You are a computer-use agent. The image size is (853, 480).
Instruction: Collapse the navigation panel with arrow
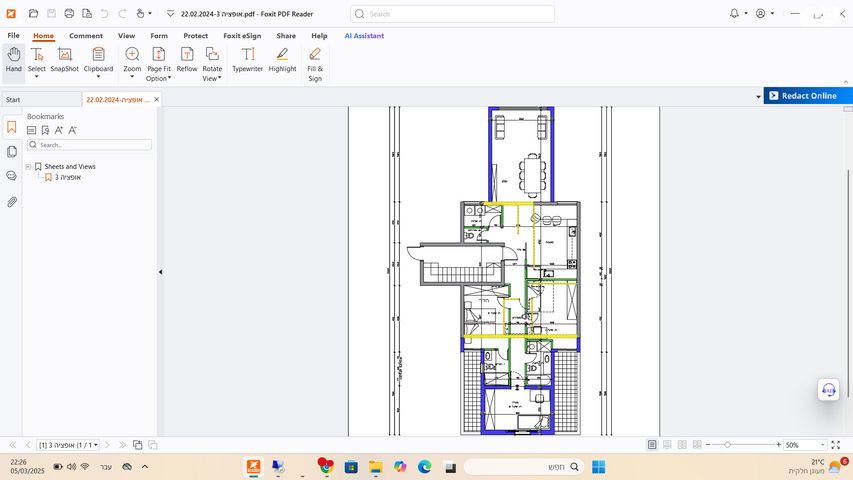160,272
